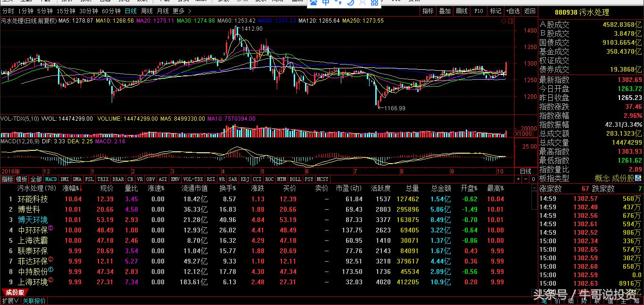Screen dimensions: 644x305
Task: Open the 关联报价 tab
Action: coord(34,301)
